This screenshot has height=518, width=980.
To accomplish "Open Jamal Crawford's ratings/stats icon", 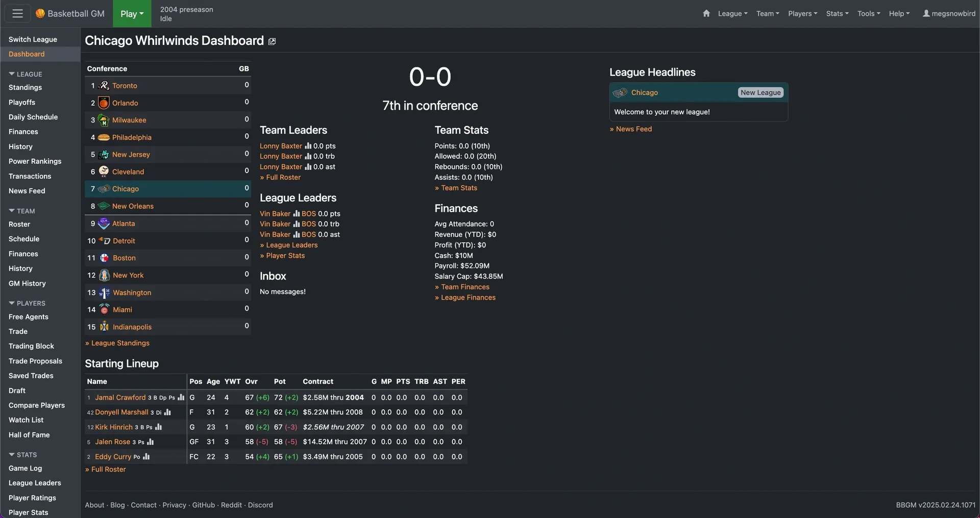I will 181,398.
